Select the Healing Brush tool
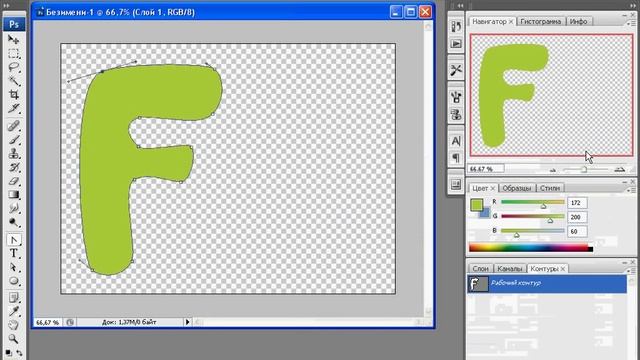This screenshot has height=360, width=640. point(13,126)
